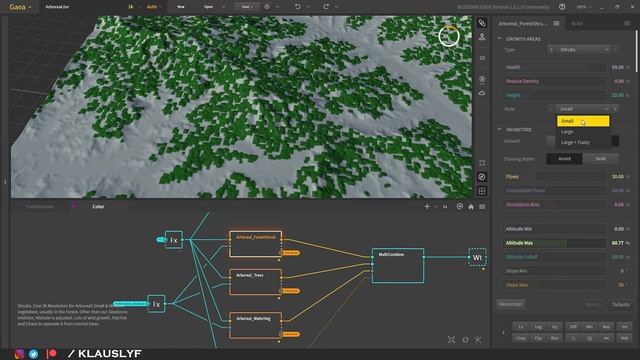Adjust the Reduce Density slider
Image resolution: width=640 pixels, height=360 pixels.
click(555, 81)
